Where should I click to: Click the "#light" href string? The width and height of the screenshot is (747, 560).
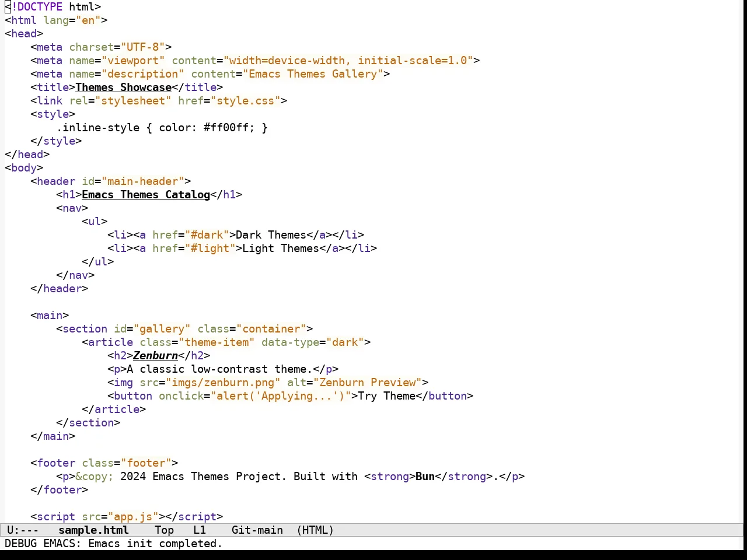pyautogui.click(x=210, y=249)
